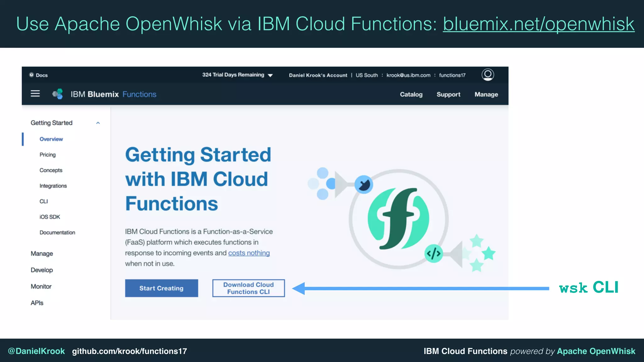Click the Start Creating button
Image resolution: width=644 pixels, height=362 pixels.
[162, 288]
